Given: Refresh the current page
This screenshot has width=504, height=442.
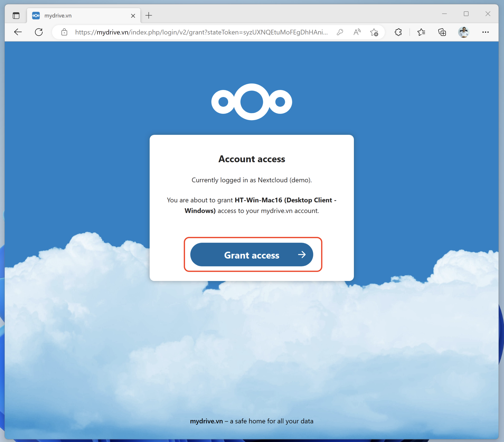Looking at the screenshot, I should [39, 32].
